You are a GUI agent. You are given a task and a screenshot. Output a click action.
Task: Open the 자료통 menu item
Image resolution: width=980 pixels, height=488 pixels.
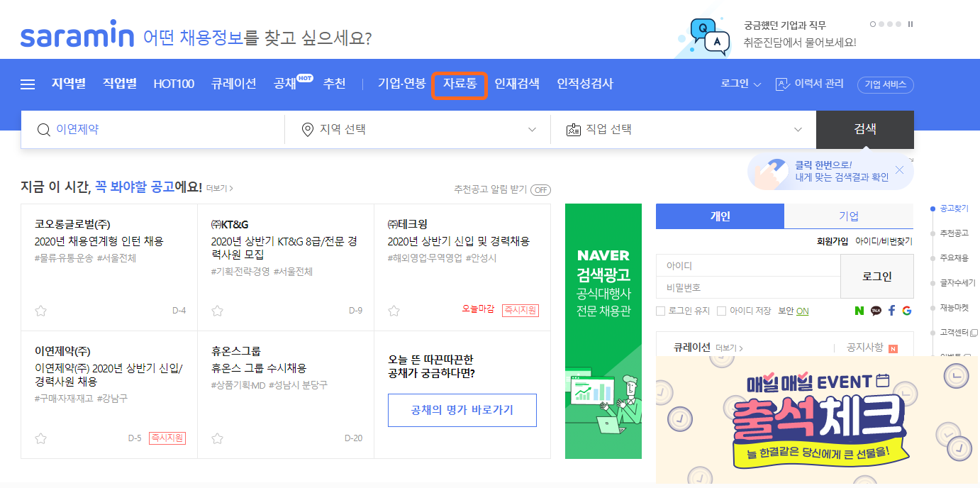pos(460,84)
